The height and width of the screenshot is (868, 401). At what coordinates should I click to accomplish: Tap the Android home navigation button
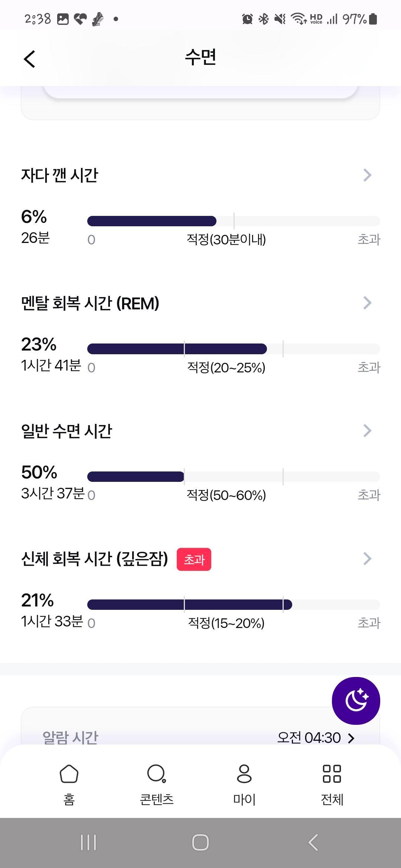pos(200,842)
